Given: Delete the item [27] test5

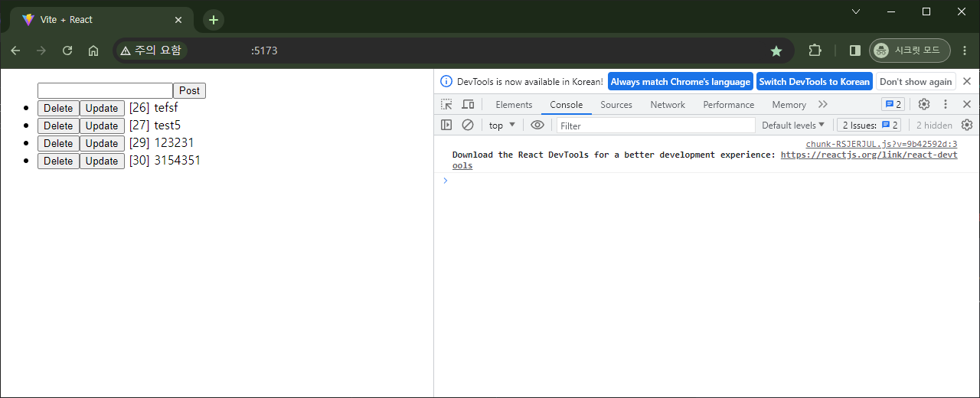Looking at the screenshot, I should 58,126.
